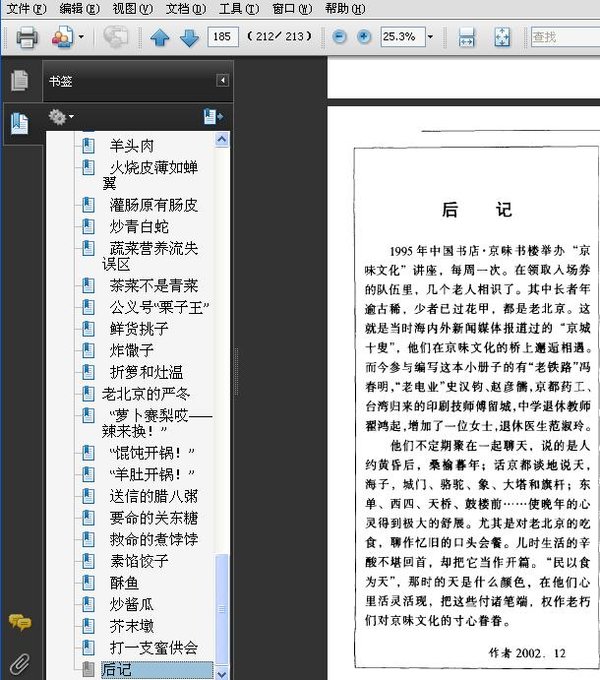Click the collaborate people icon
The height and width of the screenshot is (680, 600).
pyautogui.click(x=62, y=37)
